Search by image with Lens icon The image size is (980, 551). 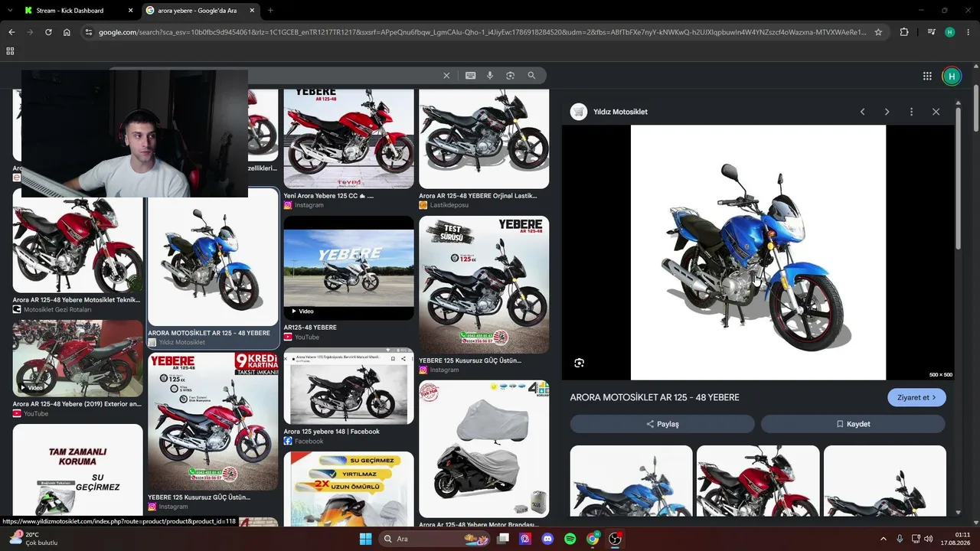(x=510, y=76)
